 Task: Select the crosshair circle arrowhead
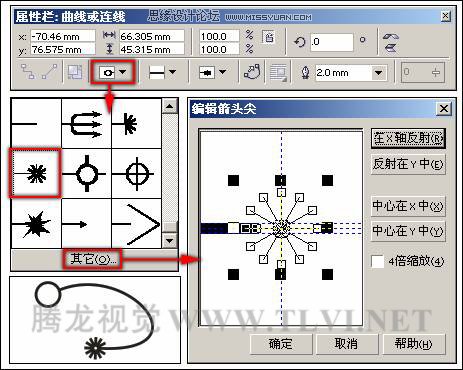coord(136,174)
